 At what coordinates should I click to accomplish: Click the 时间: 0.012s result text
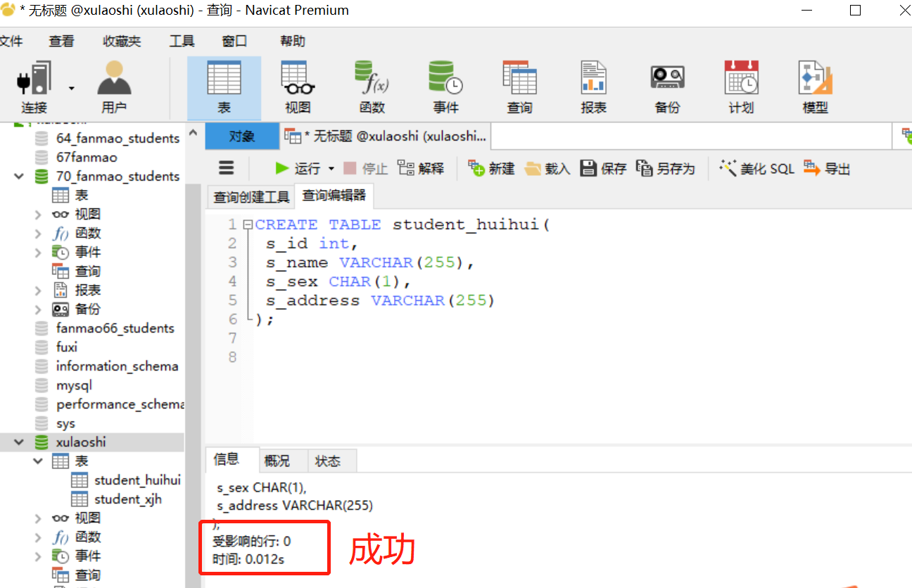(x=248, y=560)
